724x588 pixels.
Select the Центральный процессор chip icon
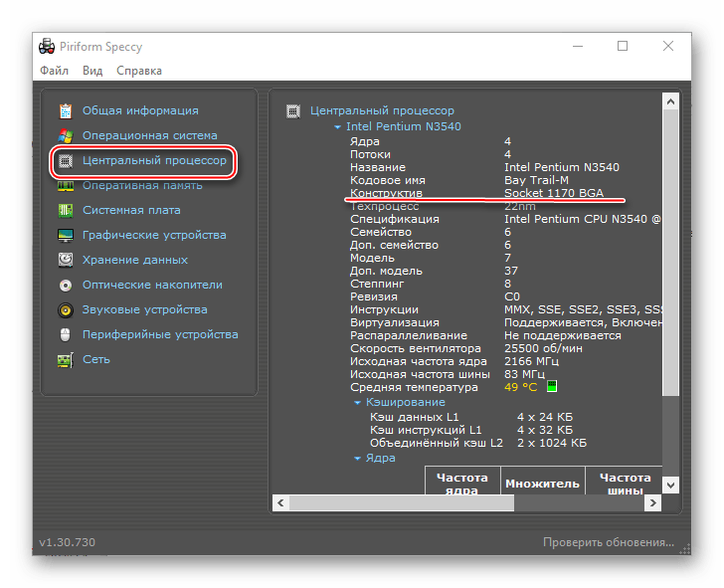pos(66,160)
